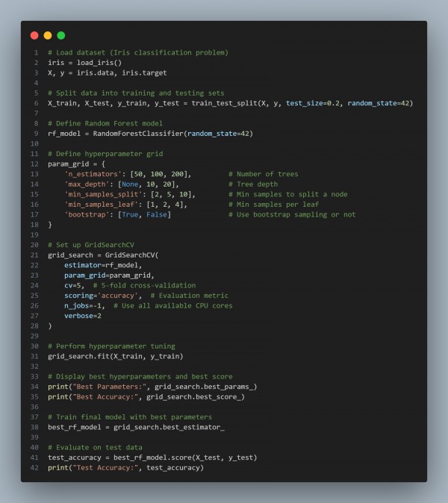This screenshot has width=448, height=503.
Task: Click comment "# Min samples to split a node"
Action: [x=288, y=194]
